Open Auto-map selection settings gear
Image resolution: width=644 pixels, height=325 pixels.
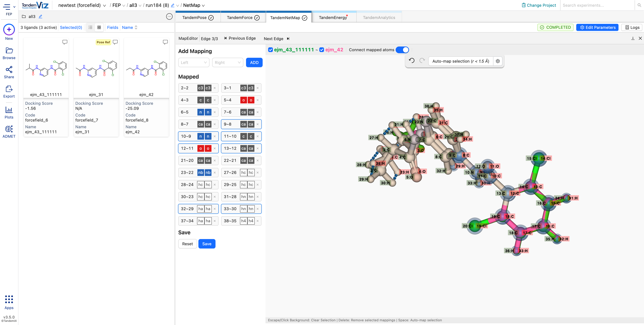(x=498, y=61)
